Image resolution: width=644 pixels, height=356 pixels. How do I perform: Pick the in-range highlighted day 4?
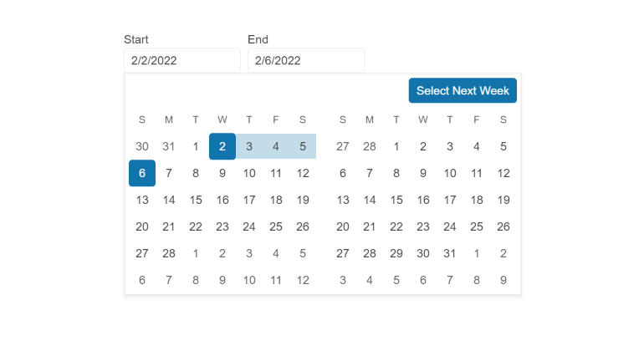pos(276,146)
